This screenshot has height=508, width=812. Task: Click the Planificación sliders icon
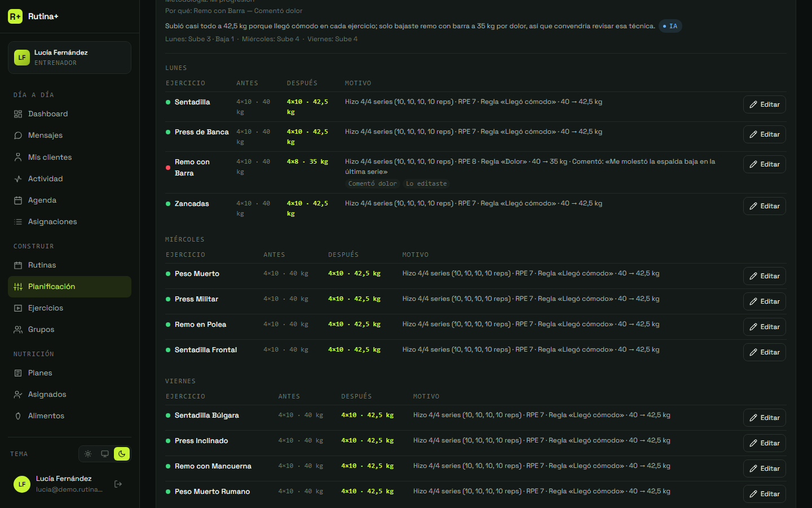click(18, 287)
